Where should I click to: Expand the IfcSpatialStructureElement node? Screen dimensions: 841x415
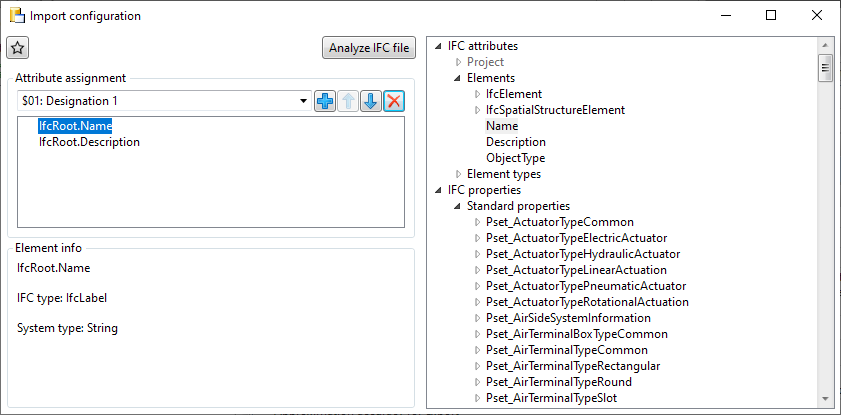coord(477,110)
